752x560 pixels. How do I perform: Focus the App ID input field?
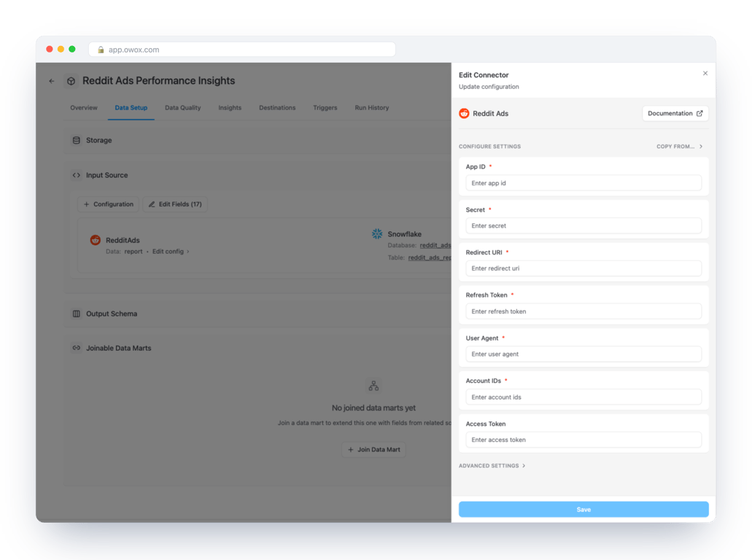tap(584, 183)
